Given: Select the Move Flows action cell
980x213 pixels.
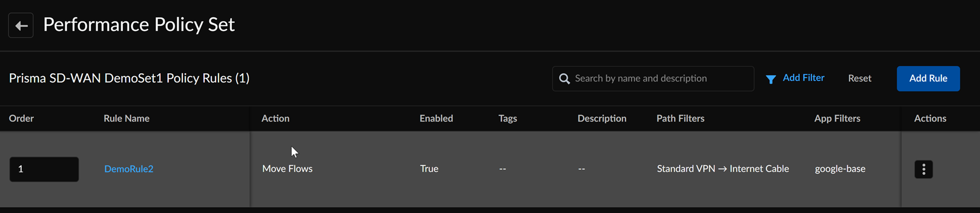Looking at the screenshot, I should (x=287, y=169).
